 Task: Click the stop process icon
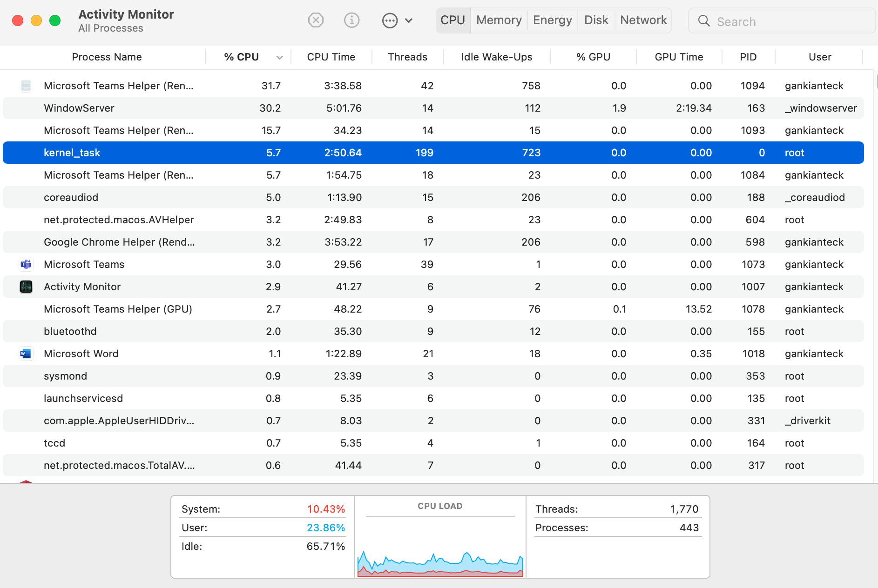[x=316, y=20]
